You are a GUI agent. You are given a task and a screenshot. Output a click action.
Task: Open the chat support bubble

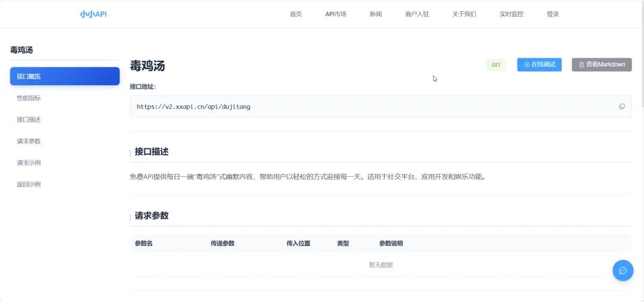tap(623, 270)
